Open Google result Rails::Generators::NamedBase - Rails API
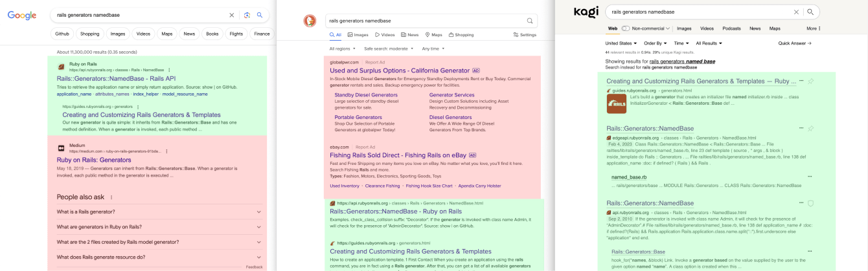This screenshot has height=271, width=868. click(116, 78)
